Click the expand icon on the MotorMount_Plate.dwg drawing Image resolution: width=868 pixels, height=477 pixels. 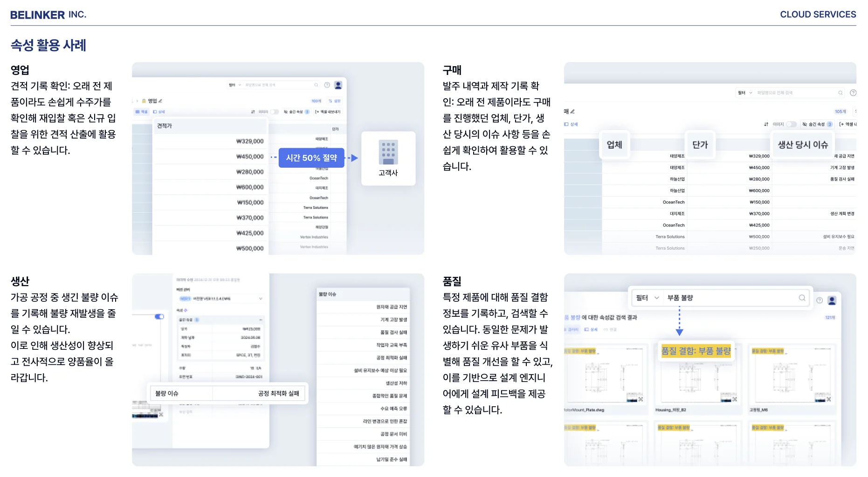point(641,399)
